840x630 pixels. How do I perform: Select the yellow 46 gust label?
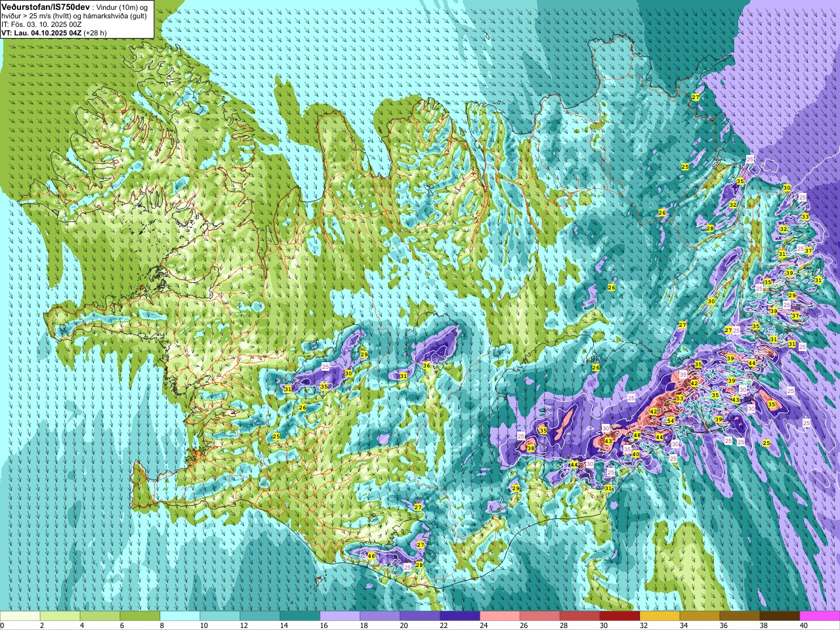[x=371, y=556]
